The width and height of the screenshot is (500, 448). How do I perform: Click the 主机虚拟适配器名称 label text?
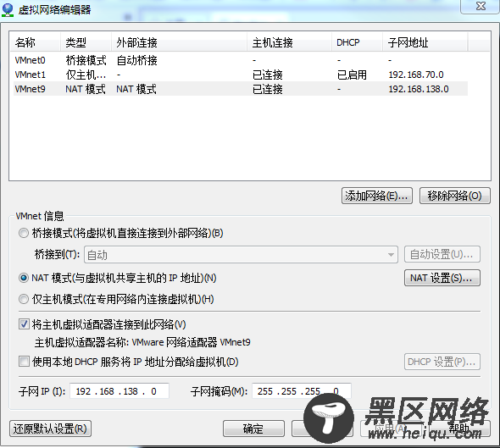81,342
